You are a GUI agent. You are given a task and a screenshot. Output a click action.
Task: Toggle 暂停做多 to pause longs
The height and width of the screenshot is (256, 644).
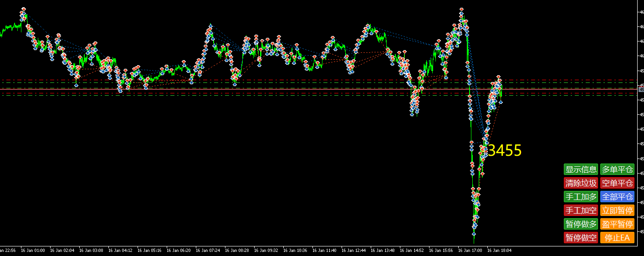click(581, 224)
